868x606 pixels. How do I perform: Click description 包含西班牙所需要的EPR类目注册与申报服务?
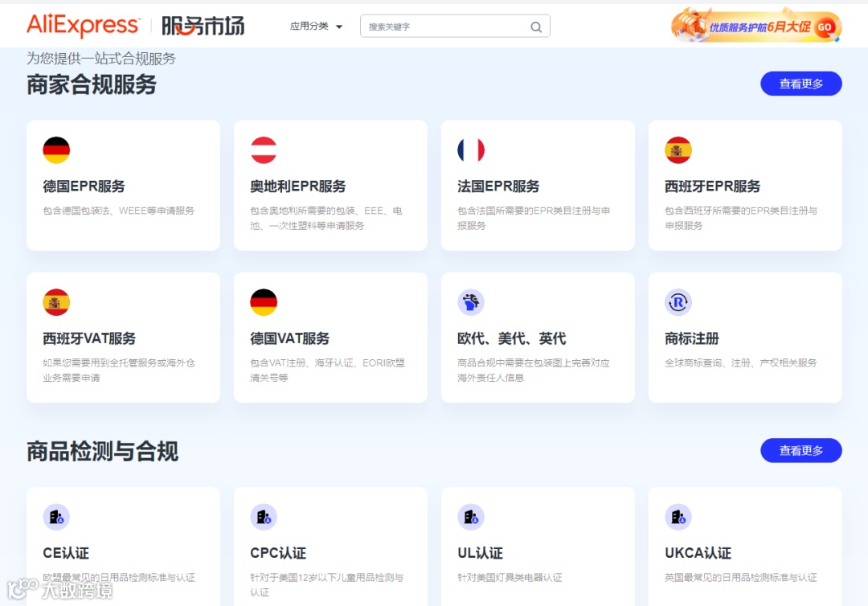click(741, 218)
